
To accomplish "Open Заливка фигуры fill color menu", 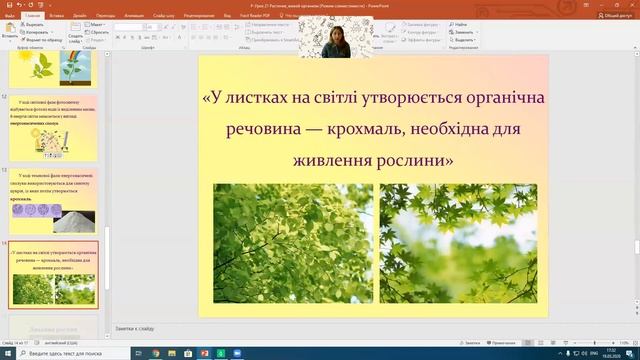I will (x=420, y=25).
